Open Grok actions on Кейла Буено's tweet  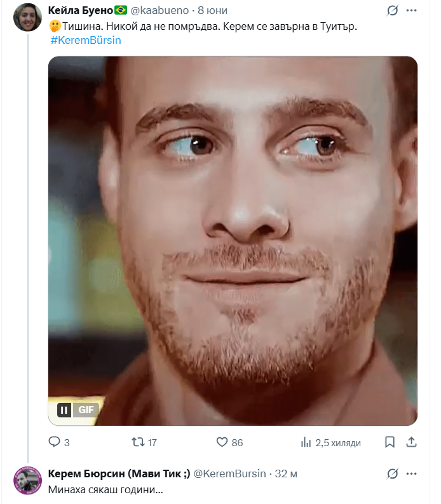[393, 11]
